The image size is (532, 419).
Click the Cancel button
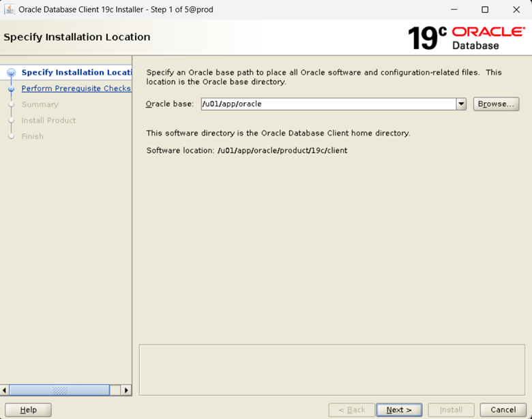(503, 410)
